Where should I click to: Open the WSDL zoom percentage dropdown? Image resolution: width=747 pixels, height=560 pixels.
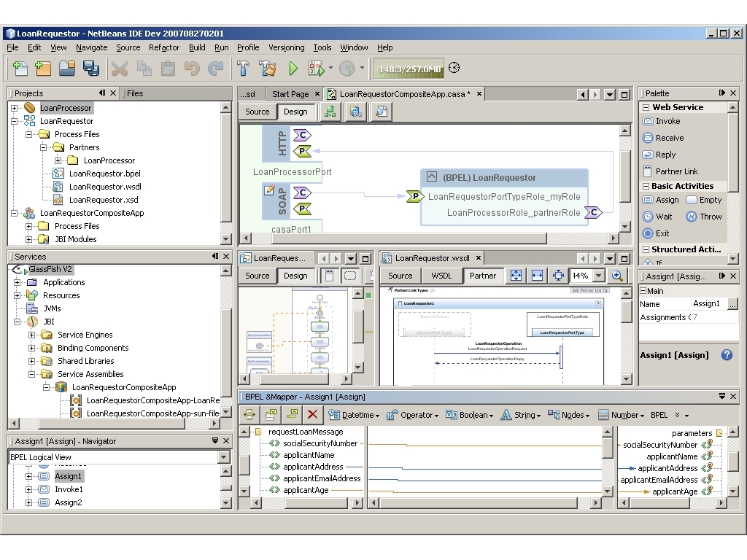[600, 276]
